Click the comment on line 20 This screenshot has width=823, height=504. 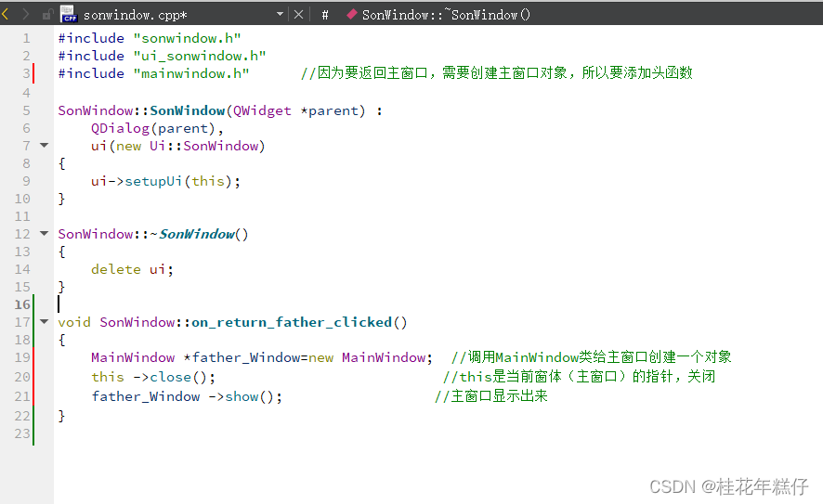[579, 377]
